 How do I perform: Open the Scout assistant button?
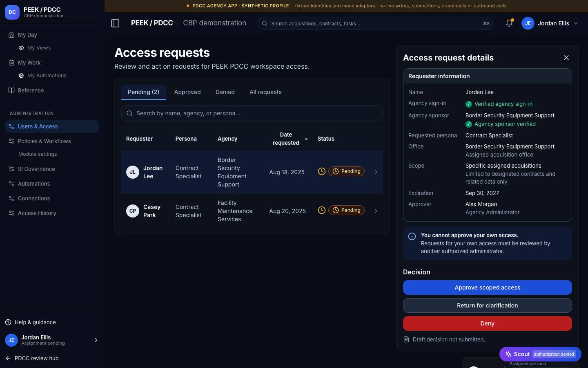tap(540, 354)
